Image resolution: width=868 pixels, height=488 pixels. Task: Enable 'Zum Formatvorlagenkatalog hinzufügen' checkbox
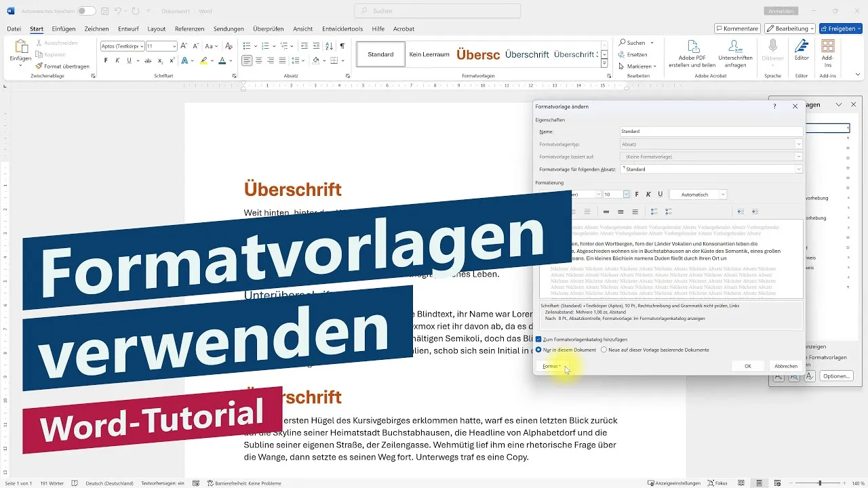point(538,339)
